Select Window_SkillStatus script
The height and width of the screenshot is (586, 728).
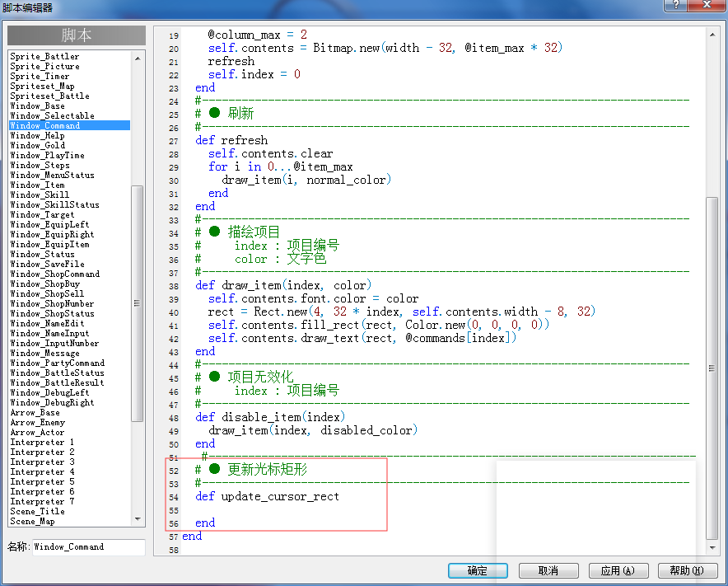pyautogui.click(x=54, y=205)
